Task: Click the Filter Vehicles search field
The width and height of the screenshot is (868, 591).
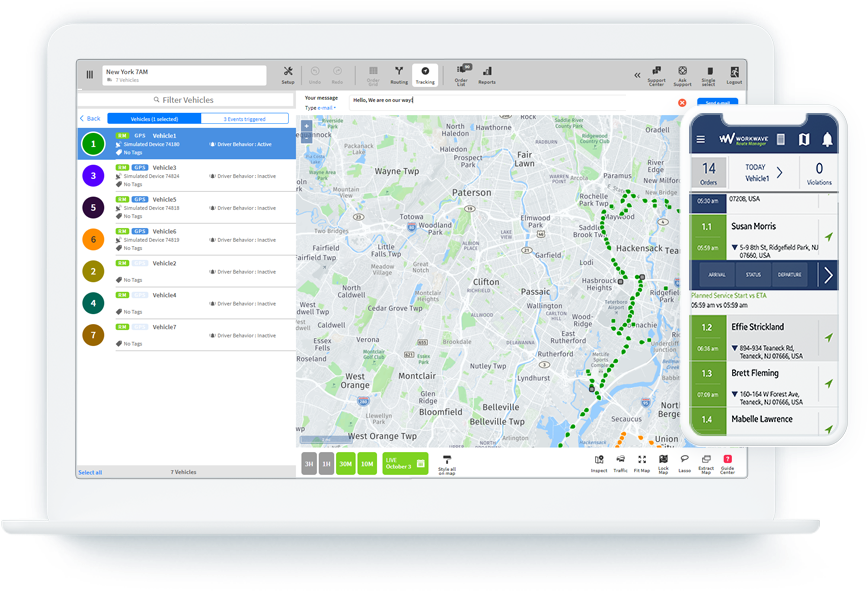Action: point(187,100)
